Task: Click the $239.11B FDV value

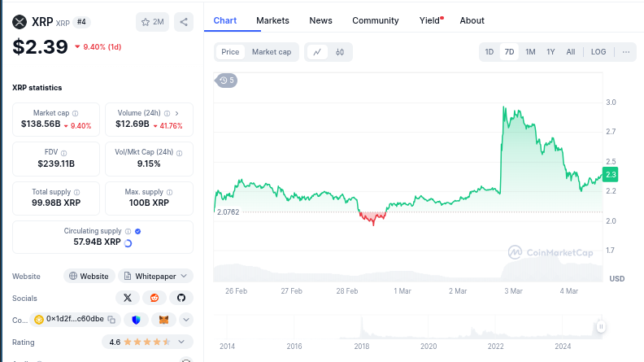Action: (56, 164)
